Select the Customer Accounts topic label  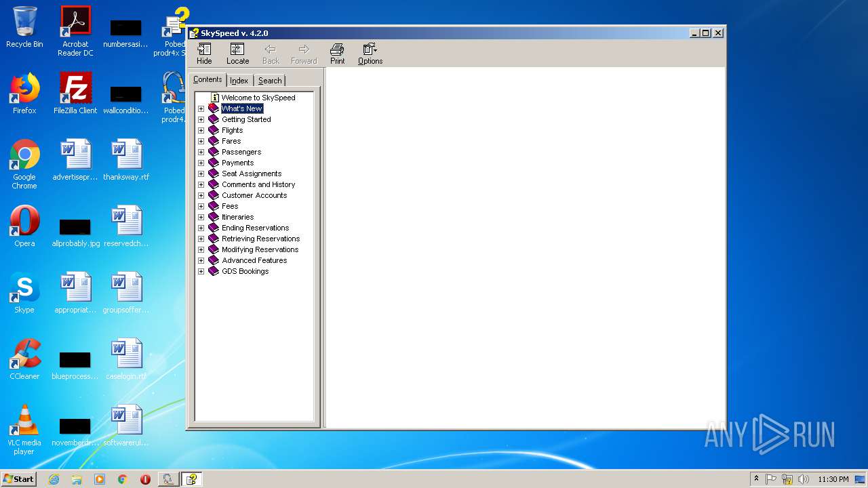click(254, 195)
